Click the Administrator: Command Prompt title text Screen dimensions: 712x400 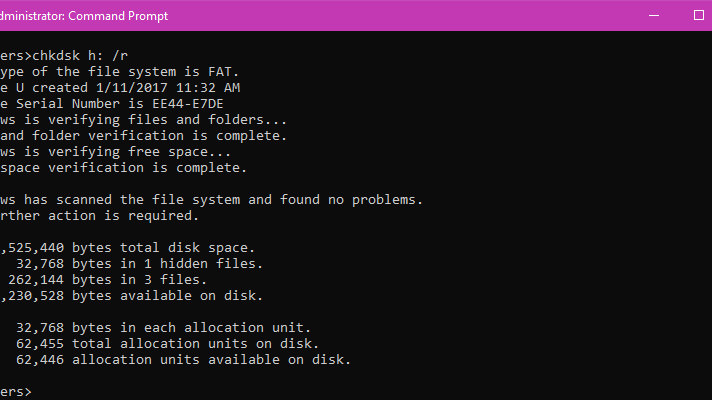(x=84, y=16)
